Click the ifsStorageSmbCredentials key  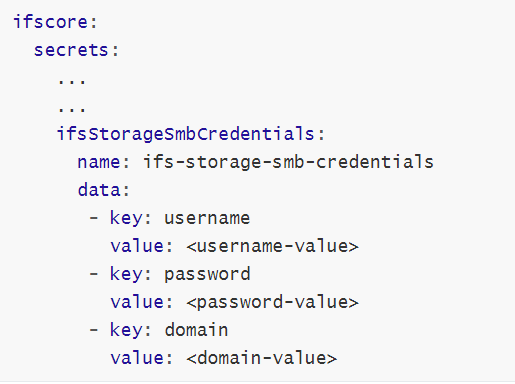[190, 134]
